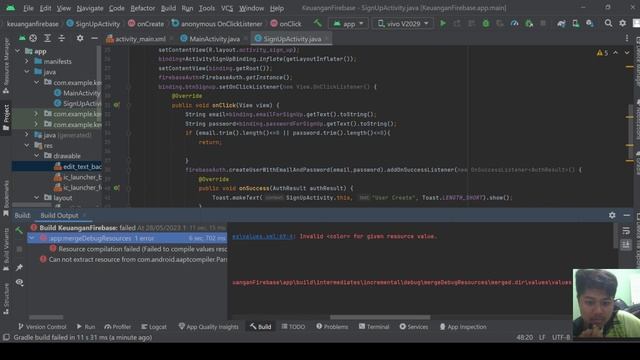Toggle tool window bars icon in status bar
The width and height of the screenshot is (640, 360).
6,338
